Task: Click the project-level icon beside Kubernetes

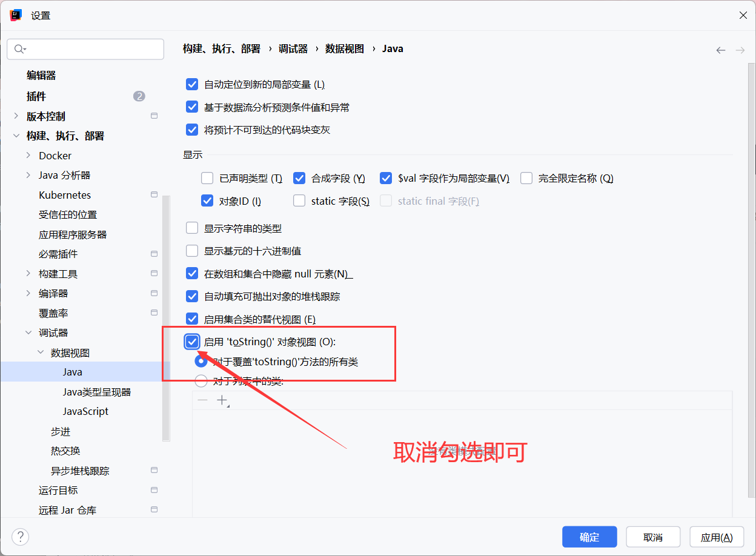Action: point(154,195)
